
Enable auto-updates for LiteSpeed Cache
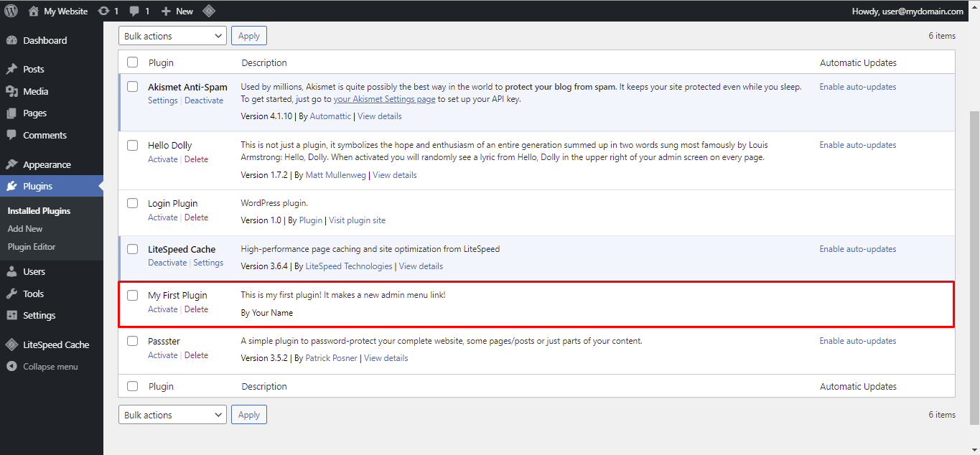(x=857, y=248)
